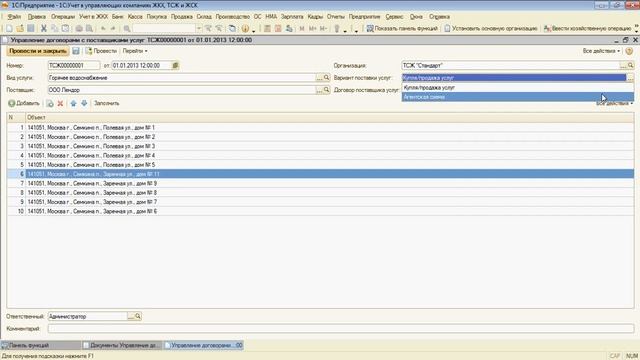Choose Купля/продажа услуг from dropdown list

point(518,87)
